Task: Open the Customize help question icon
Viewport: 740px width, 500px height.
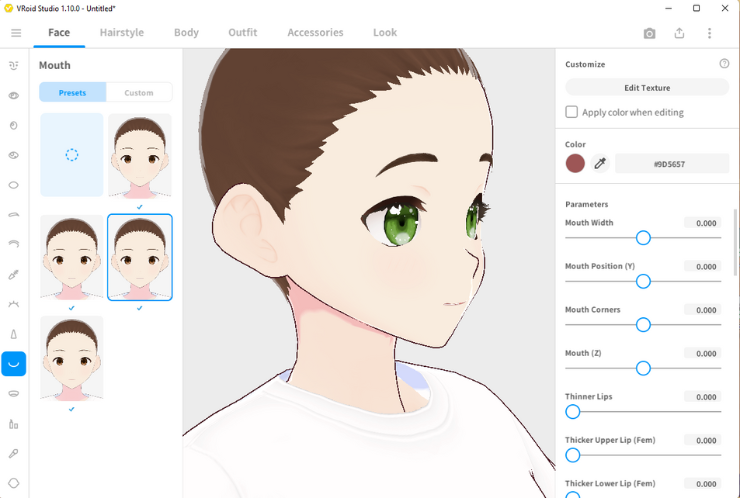Action: [724, 64]
